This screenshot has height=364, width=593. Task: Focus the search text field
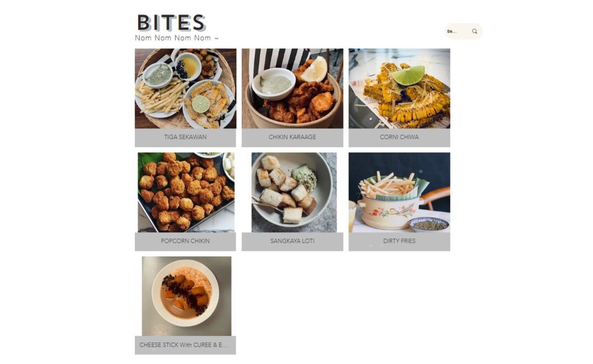[x=457, y=32]
